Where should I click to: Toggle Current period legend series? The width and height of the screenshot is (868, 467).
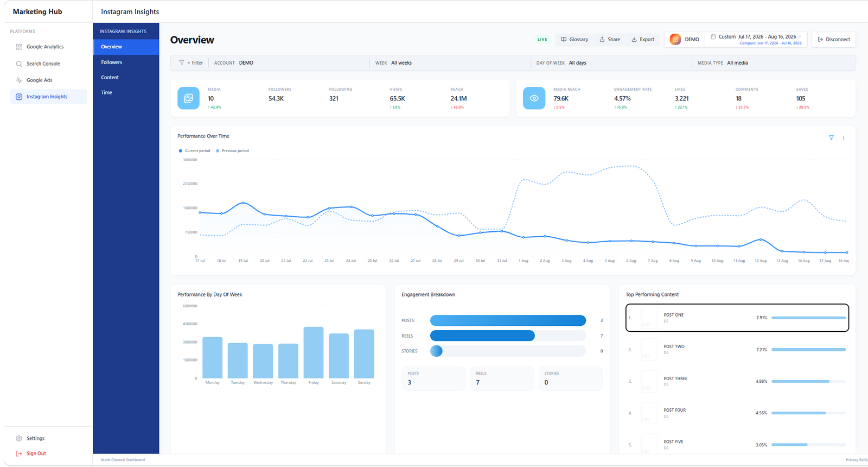point(194,151)
